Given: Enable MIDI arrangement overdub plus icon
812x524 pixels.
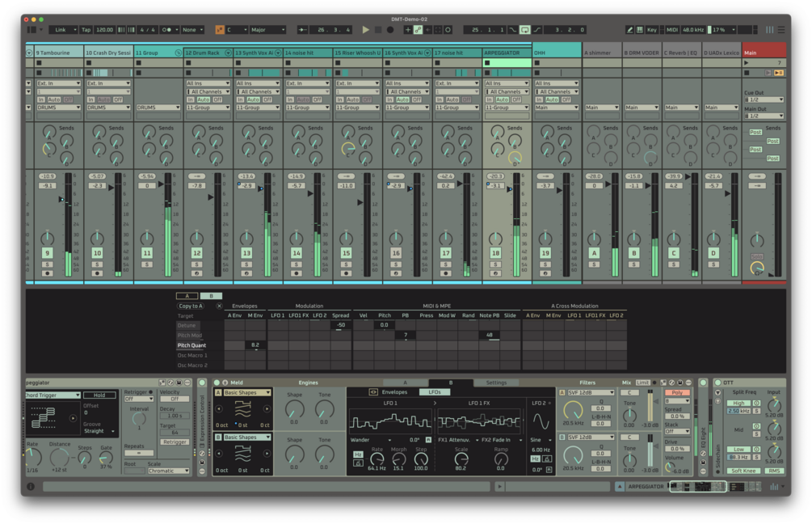Looking at the screenshot, I should pos(407,30).
